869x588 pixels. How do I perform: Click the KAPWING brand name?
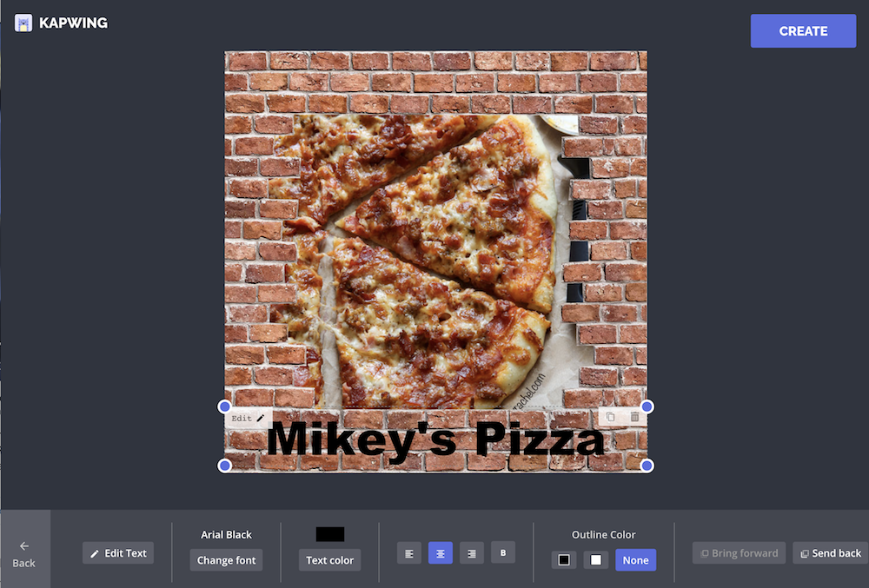(x=73, y=23)
